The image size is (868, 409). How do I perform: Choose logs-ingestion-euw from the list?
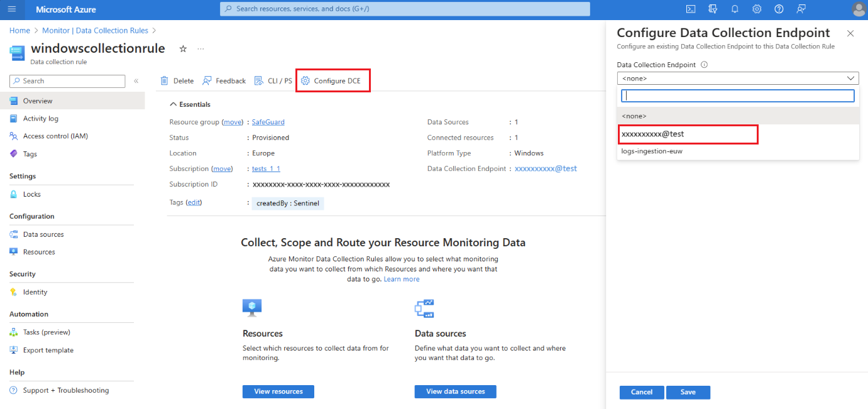tap(652, 151)
